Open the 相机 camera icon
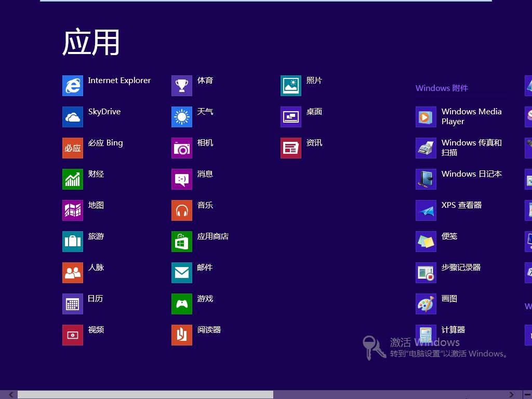 click(x=182, y=148)
